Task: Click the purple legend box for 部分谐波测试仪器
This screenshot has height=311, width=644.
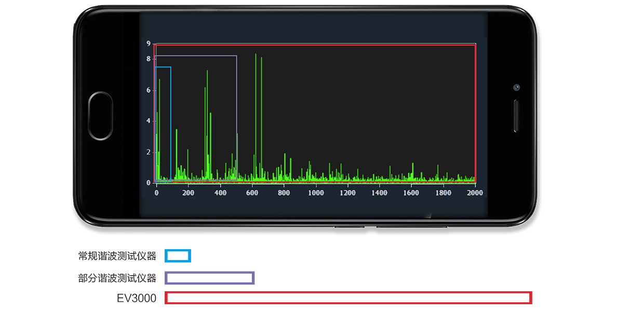Action: pyautogui.click(x=209, y=278)
